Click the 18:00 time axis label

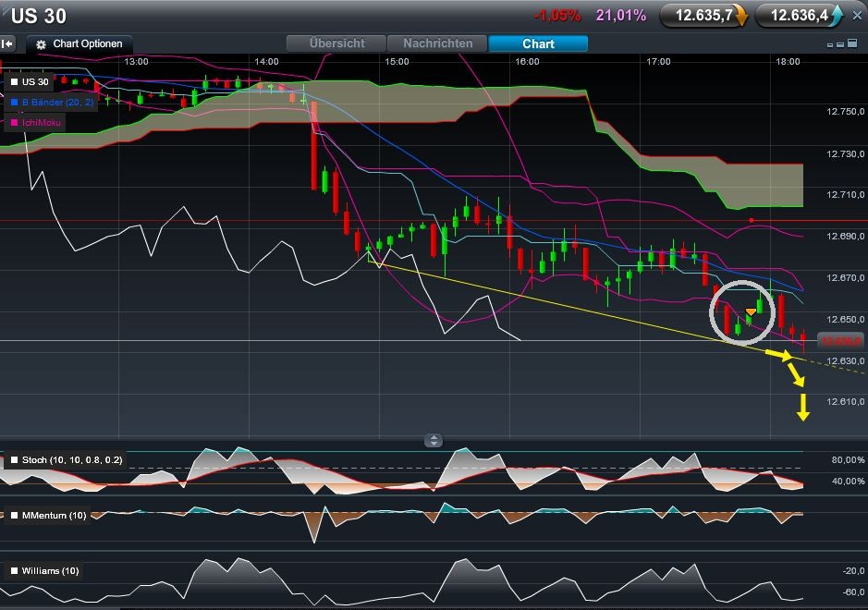788,61
